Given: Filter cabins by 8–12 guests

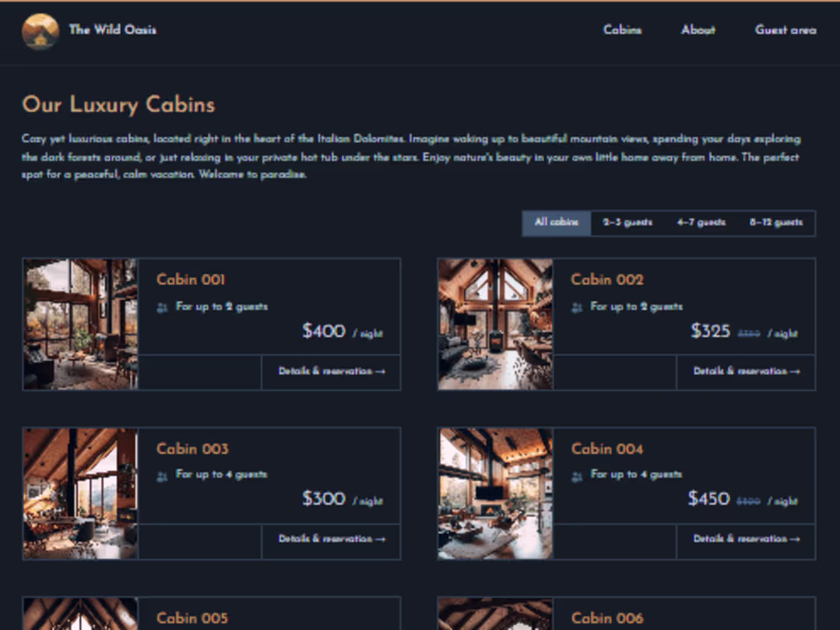Looking at the screenshot, I should (x=777, y=222).
